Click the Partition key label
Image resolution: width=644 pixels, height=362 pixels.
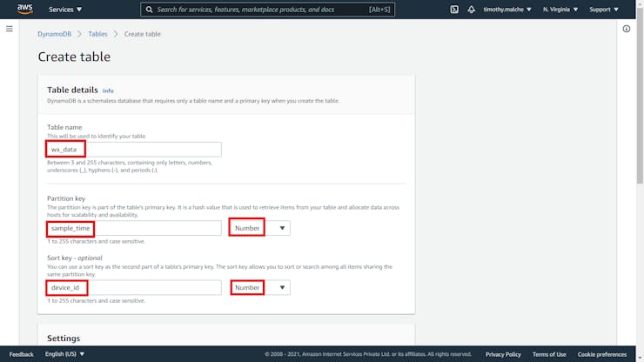click(x=66, y=198)
